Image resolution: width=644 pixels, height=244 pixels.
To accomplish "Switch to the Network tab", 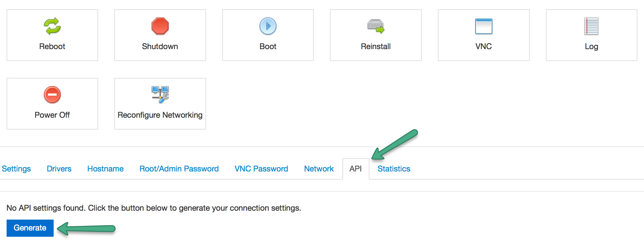I will tap(319, 169).
